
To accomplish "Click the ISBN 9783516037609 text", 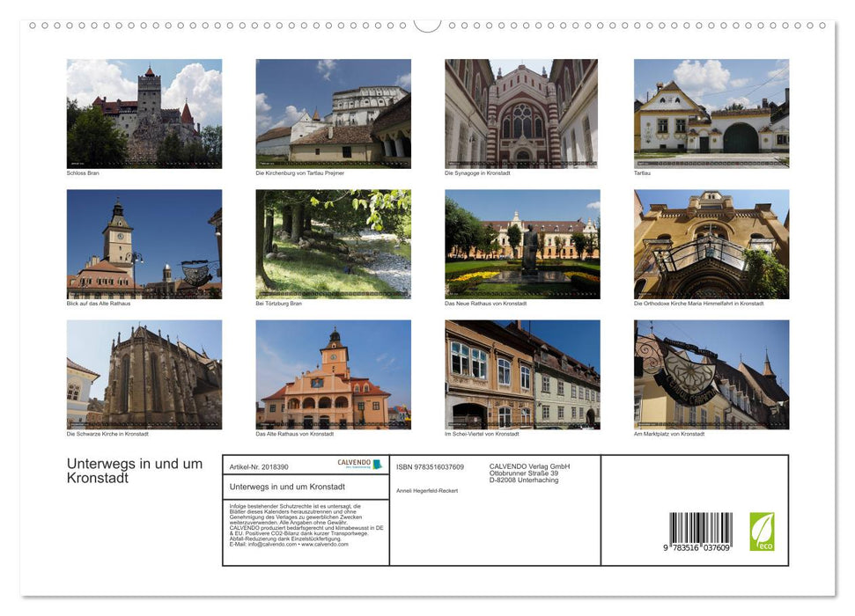I will pos(429,466).
